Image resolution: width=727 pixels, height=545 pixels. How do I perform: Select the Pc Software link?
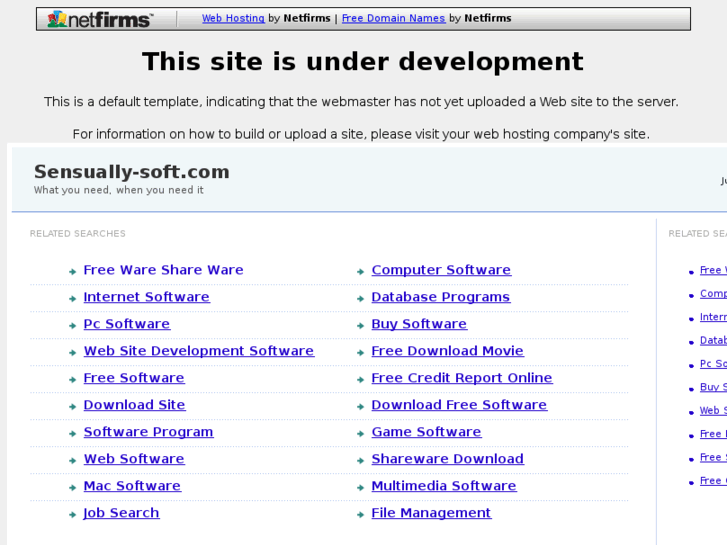[x=127, y=324]
